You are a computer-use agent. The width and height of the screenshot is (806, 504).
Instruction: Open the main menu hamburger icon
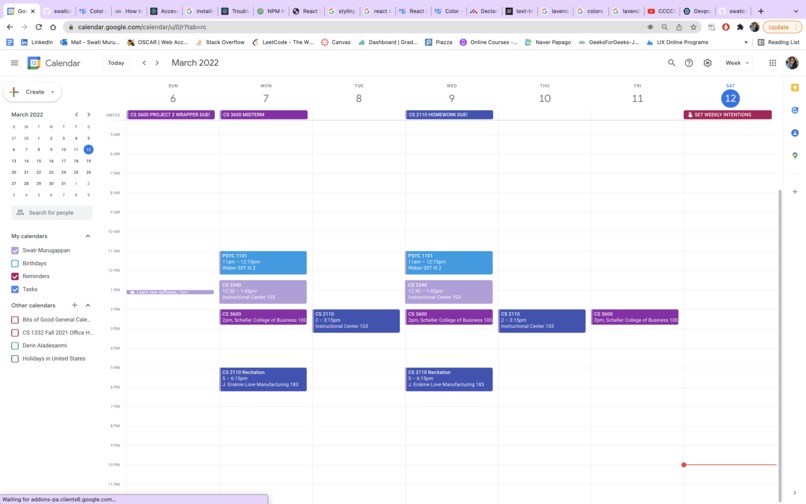(14, 63)
